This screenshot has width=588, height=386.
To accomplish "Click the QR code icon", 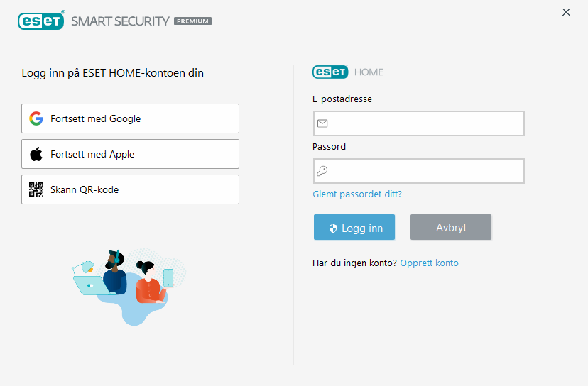I will (36, 189).
